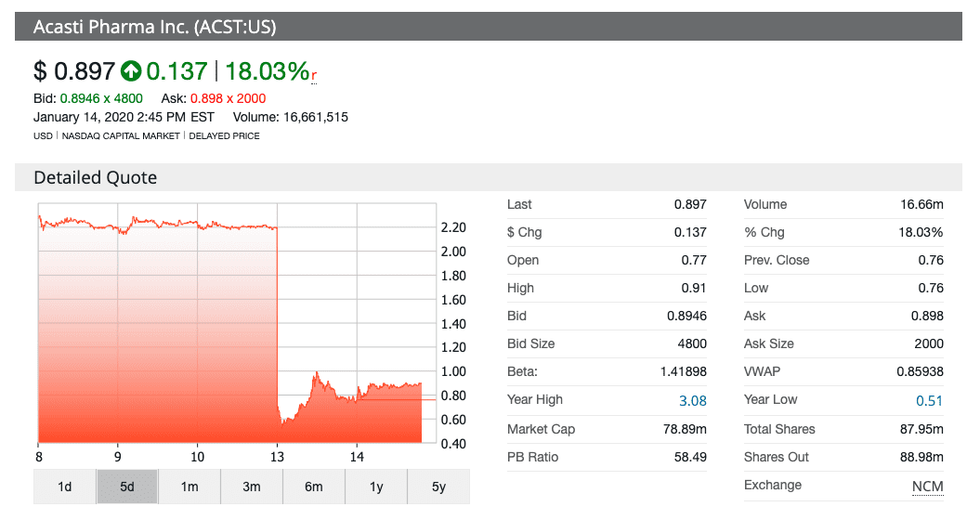Click the High value 0.91

pos(694,288)
